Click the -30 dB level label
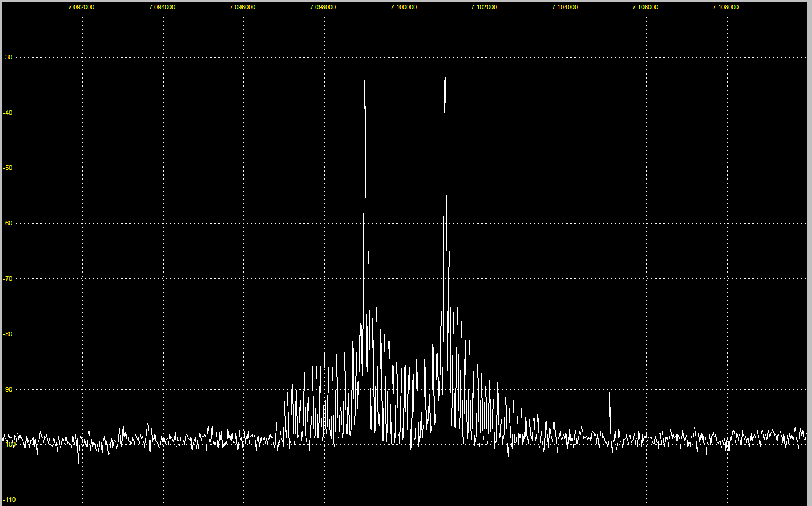This screenshot has width=812, height=506. tap(8, 58)
